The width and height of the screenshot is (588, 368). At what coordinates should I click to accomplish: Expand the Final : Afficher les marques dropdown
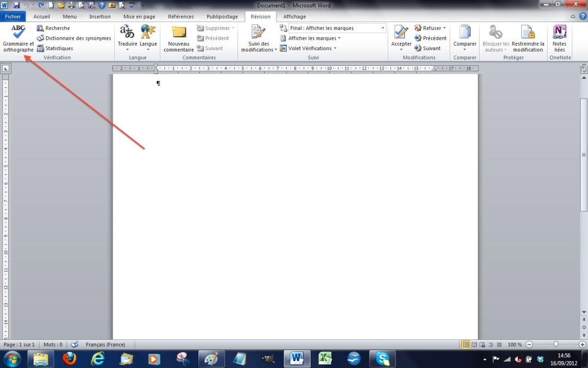tap(383, 28)
